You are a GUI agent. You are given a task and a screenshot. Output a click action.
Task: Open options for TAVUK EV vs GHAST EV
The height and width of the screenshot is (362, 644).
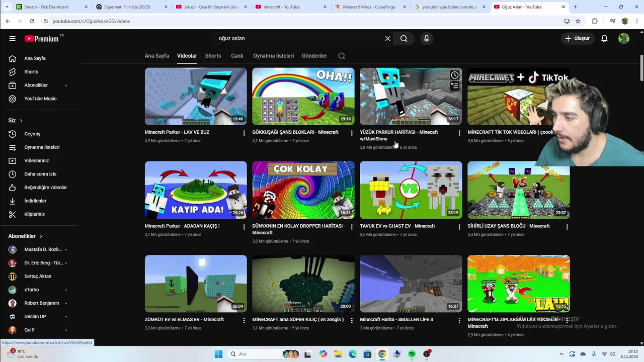[459, 227]
